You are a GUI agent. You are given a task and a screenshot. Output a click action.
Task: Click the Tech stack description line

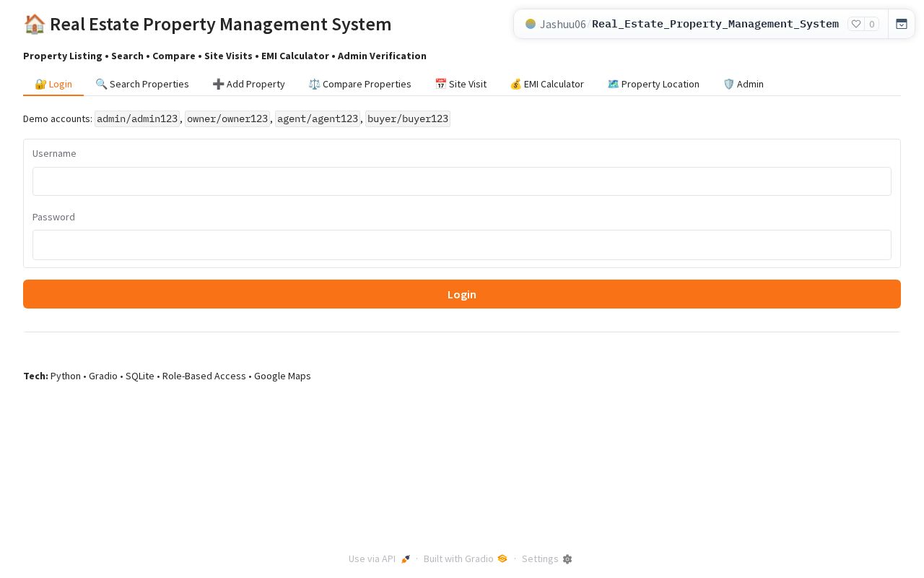click(167, 376)
